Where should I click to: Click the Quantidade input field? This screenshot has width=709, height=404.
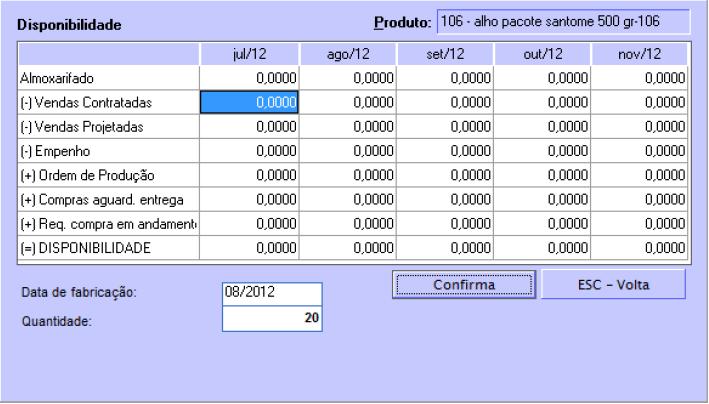point(273,319)
